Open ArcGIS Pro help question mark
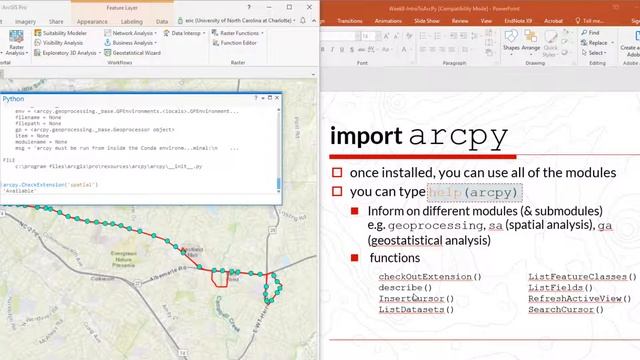The image size is (640, 360). (249, 7)
